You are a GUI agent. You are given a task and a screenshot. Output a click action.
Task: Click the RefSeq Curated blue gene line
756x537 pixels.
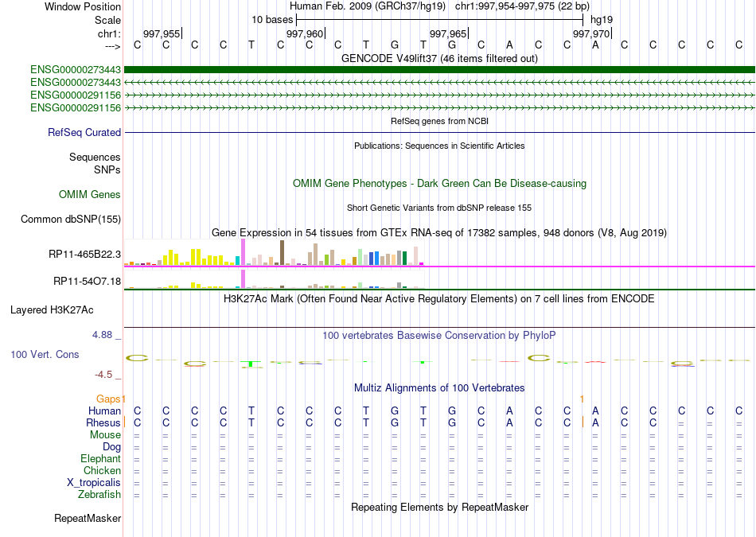[439, 132]
